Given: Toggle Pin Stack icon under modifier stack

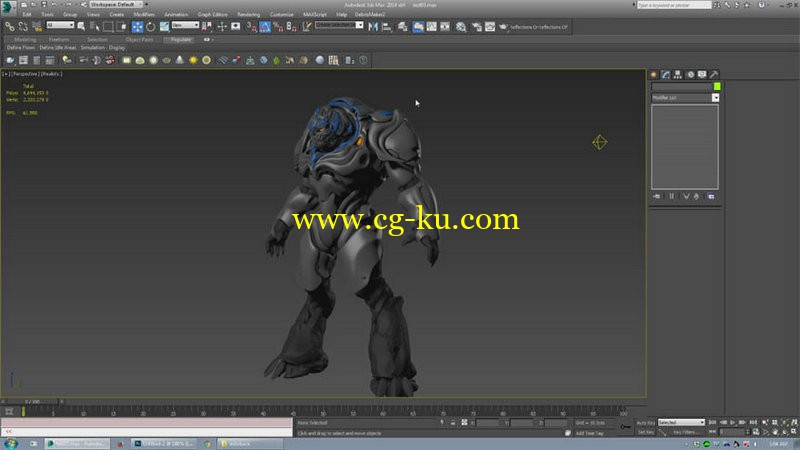Looking at the screenshot, I should (657, 196).
